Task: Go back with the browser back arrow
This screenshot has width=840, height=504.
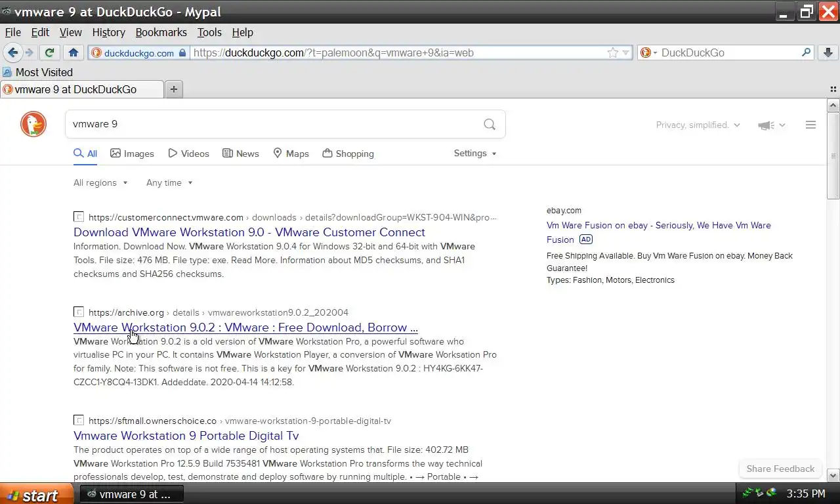Action: coord(12,52)
